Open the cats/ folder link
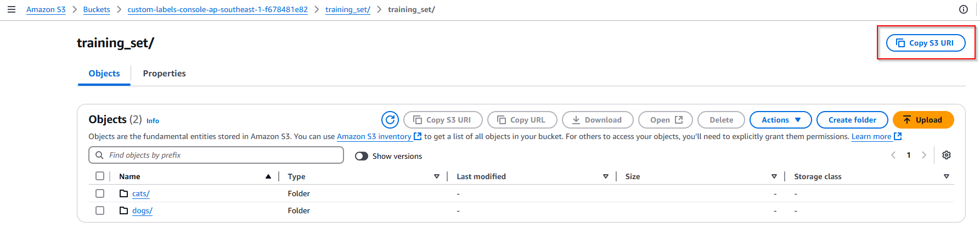 pos(141,193)
